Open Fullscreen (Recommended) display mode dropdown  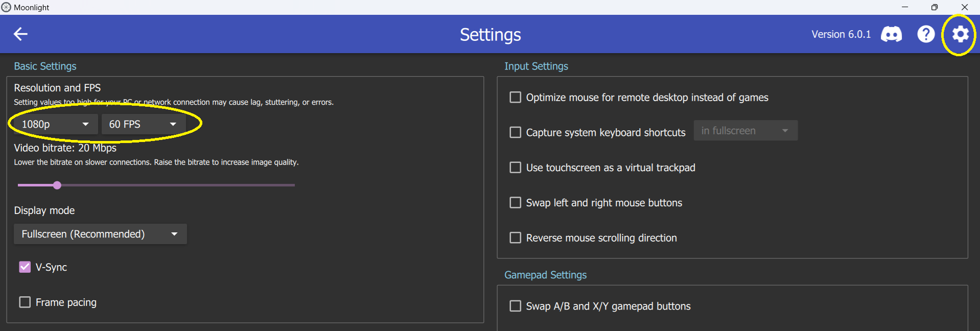click(100, 234)
